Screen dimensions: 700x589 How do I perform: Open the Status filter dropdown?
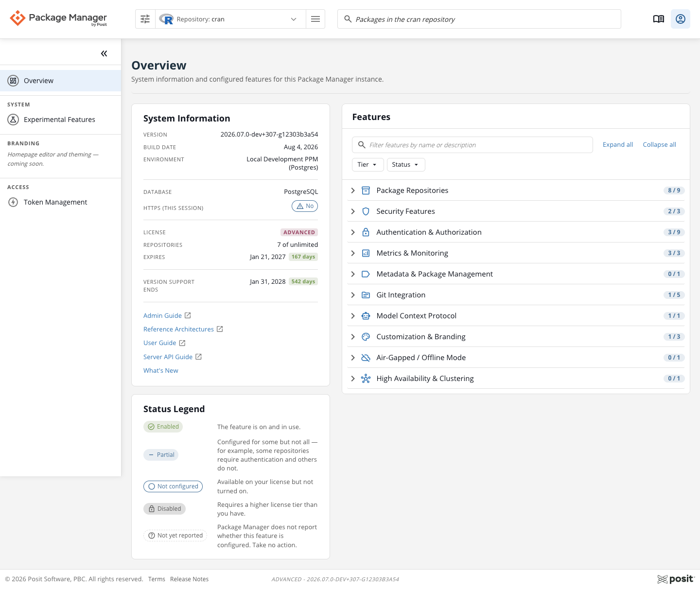406,165
